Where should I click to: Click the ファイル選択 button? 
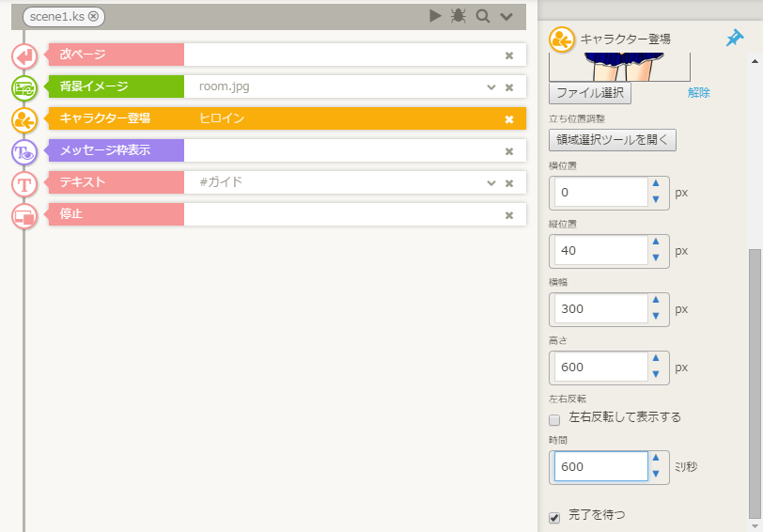[590, 93]
